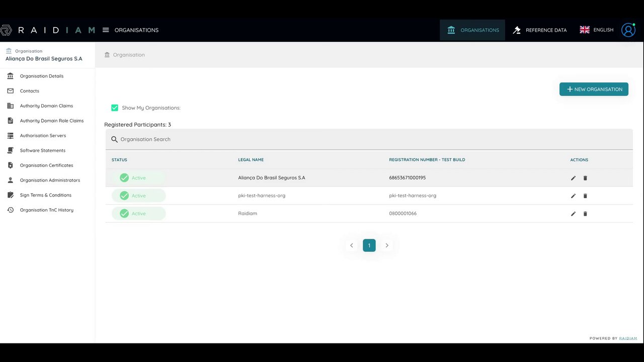644x362 pixels.
Task: Click Active status badge for Aliança Do Brasil
Action: [x=139, y=178]
